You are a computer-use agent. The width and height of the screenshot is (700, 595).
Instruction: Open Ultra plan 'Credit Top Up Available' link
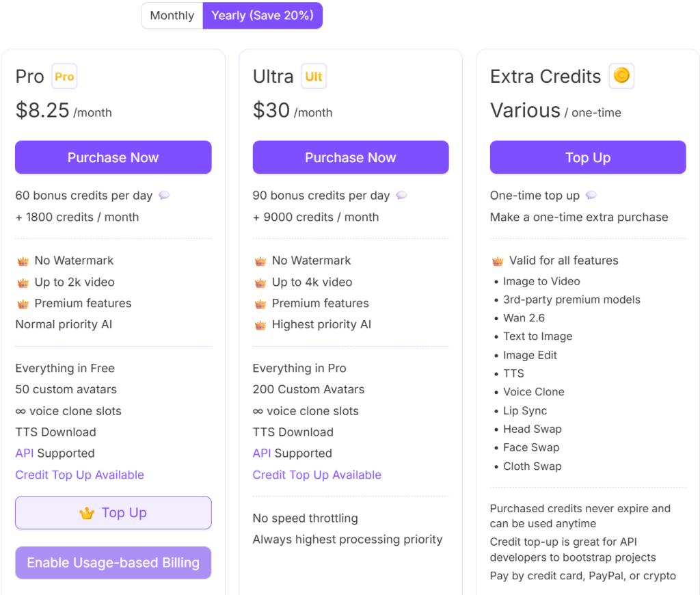coord(317,475)
